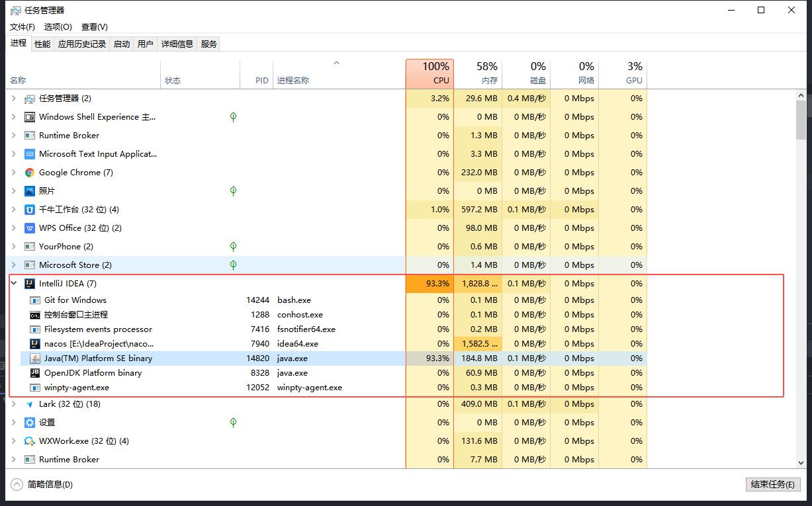Select the fsnotifier64.exe process name
This screenshot has width=812, height=506.
pyautogui.click(x=306, y=329)
